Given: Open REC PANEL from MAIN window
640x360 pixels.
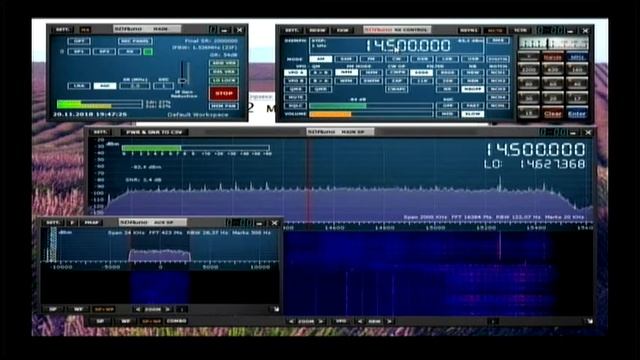Looking at the screenshot, I should point(135,41).
